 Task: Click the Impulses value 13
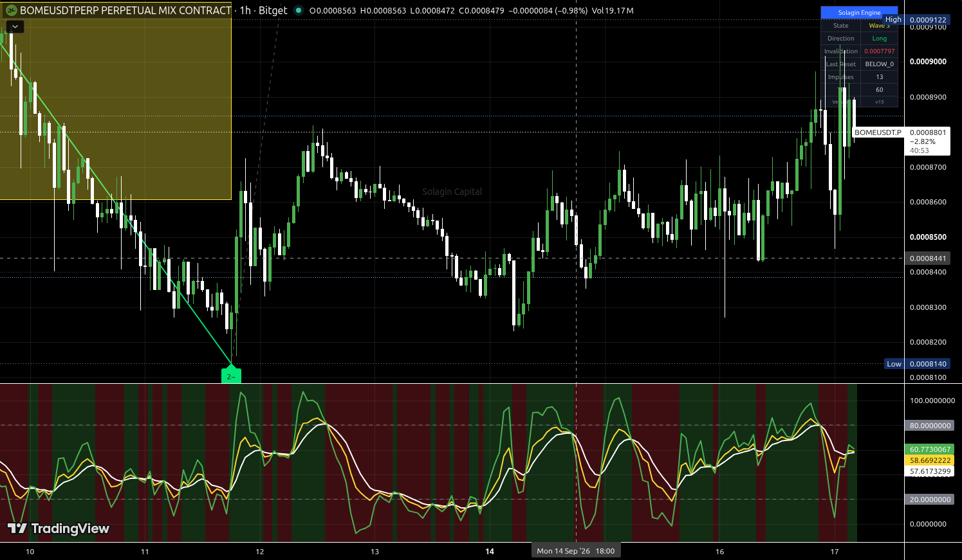coord(879,77)
